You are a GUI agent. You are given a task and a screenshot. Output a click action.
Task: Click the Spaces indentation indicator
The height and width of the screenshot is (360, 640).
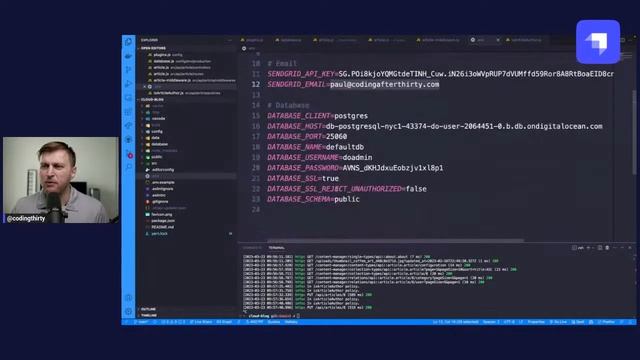pyautogui.click(x=491, y=322)
